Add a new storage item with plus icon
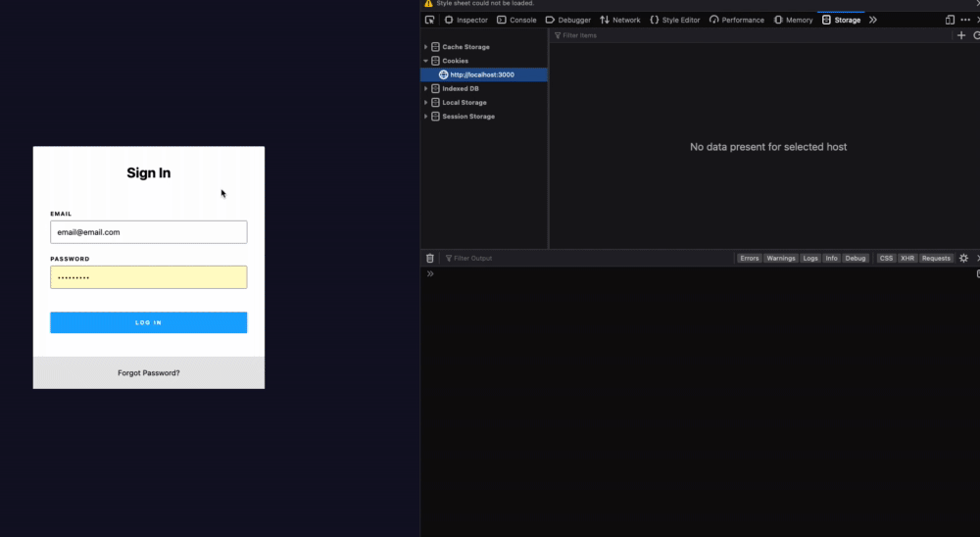Image resolution: width=980 pixels, height=537 pixels. (961, 35)
